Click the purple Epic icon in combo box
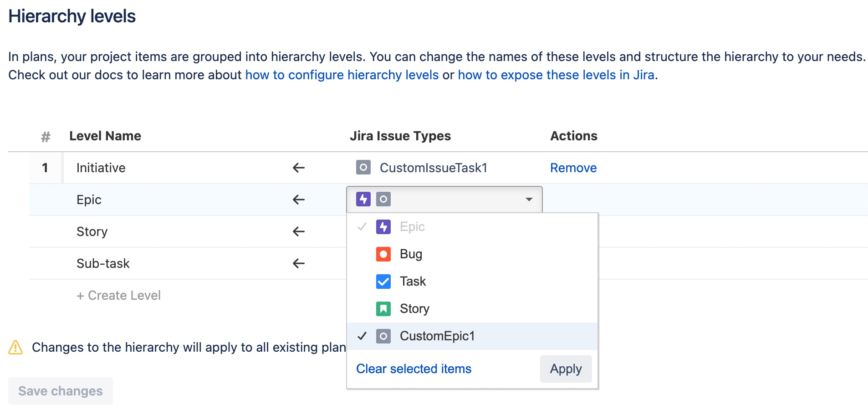Image resolution: width=868 pixels, height=410 pixels. tap(363, 199)
